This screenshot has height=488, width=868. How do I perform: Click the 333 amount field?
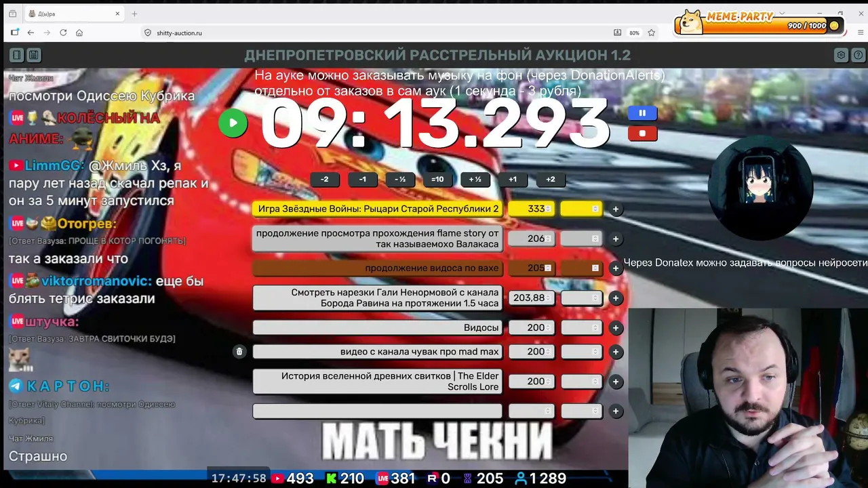(531, 209)
